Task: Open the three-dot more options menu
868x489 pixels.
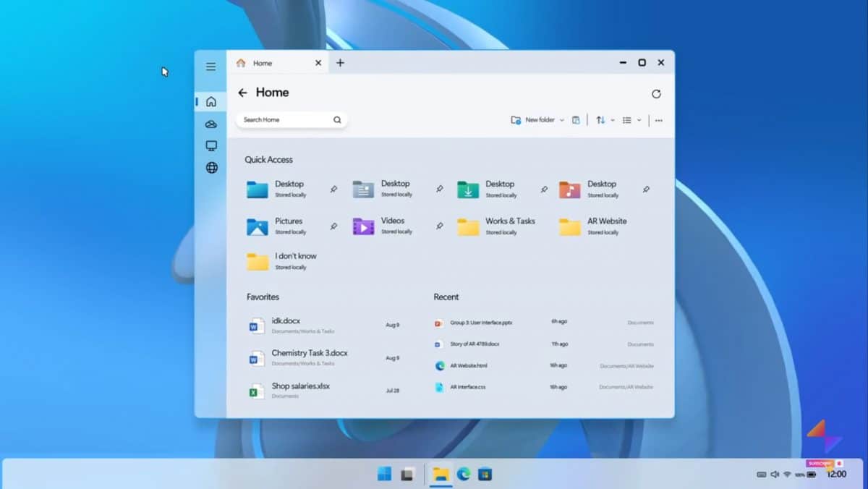Action: (658, 120)
